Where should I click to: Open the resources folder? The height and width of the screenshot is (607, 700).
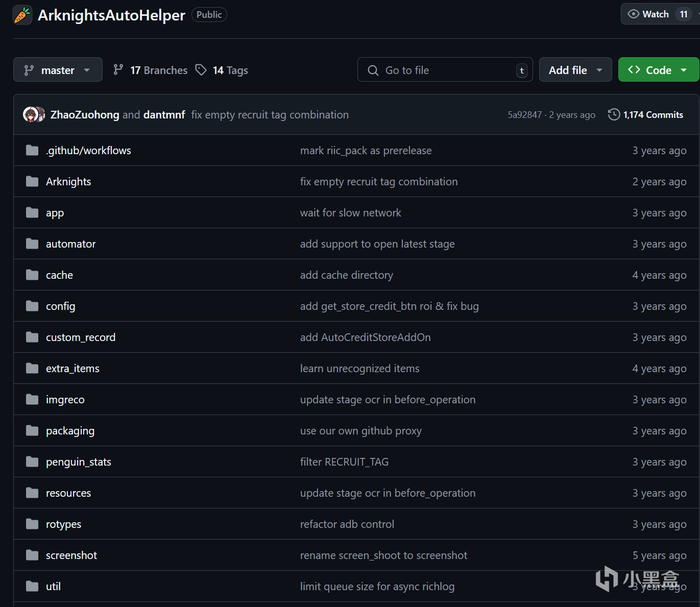coord(68,493)
